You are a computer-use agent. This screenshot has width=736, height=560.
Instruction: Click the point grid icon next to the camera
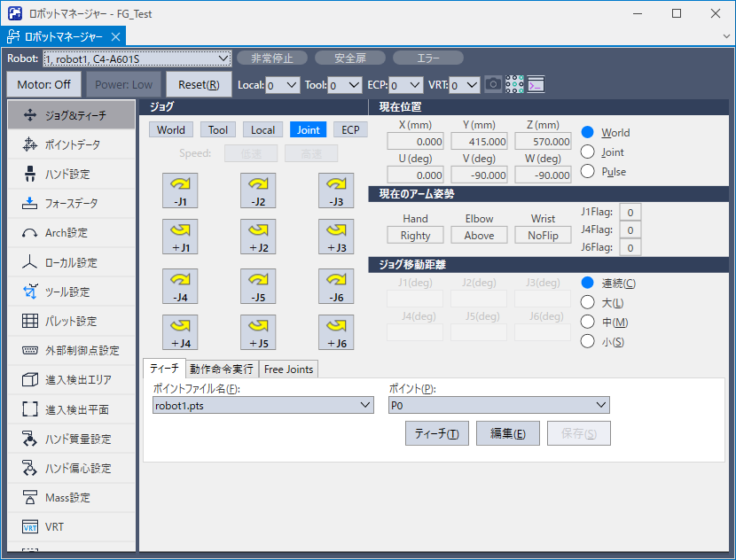point(514,83)
